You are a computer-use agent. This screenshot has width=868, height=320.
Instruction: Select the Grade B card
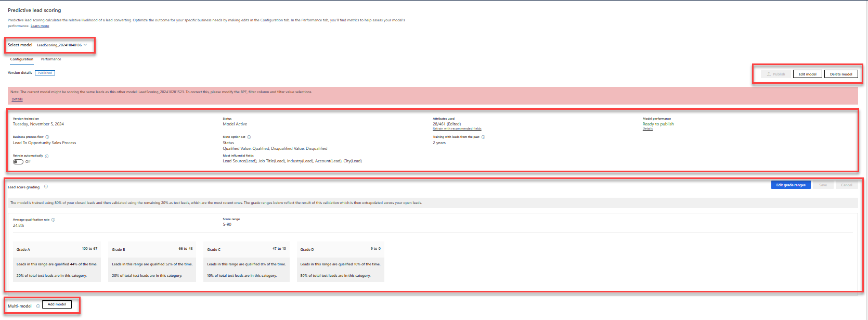click(x=152, y=262)
